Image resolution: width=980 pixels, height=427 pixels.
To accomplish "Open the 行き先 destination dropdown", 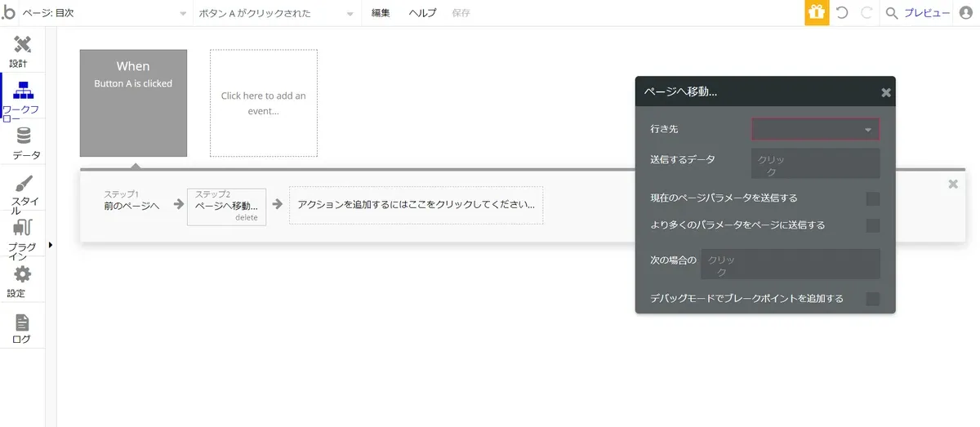I will click(x=816, y=129).
